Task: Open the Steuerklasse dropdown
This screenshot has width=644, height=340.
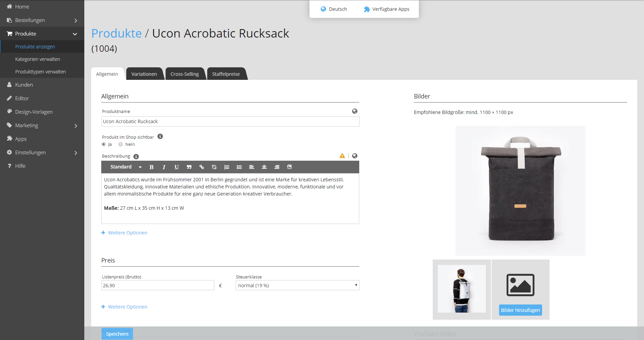Action: [297, 285]
